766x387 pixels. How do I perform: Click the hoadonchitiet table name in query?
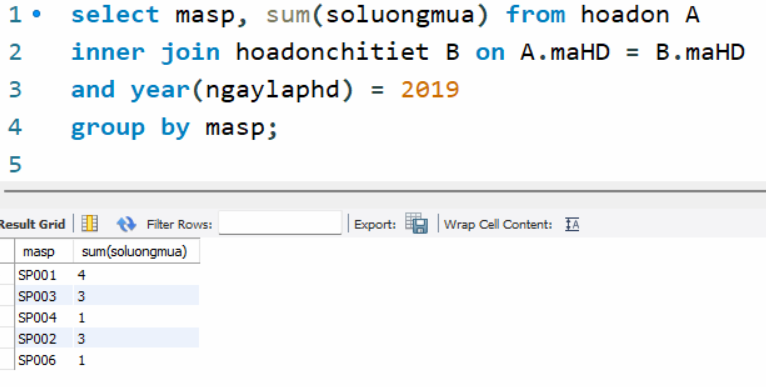(332, 52)
